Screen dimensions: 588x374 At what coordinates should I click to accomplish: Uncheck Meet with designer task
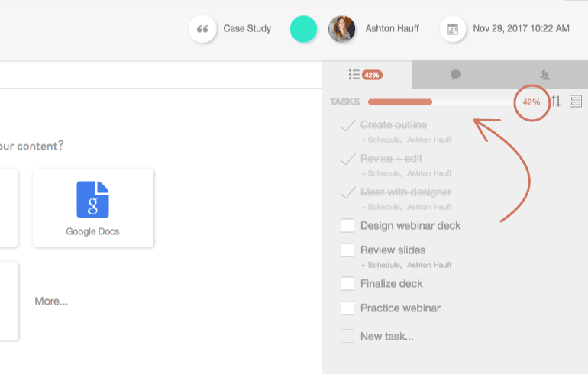click(x=347, y=192)
